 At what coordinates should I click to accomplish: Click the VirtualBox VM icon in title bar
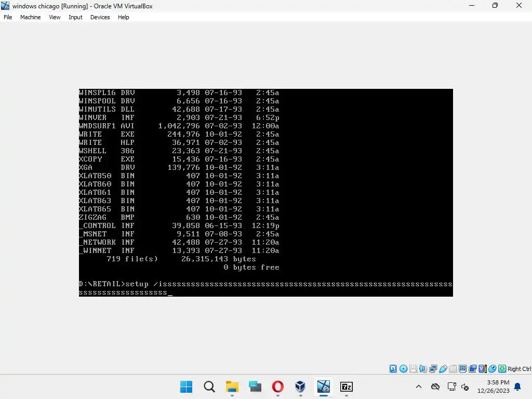[5, 6]
